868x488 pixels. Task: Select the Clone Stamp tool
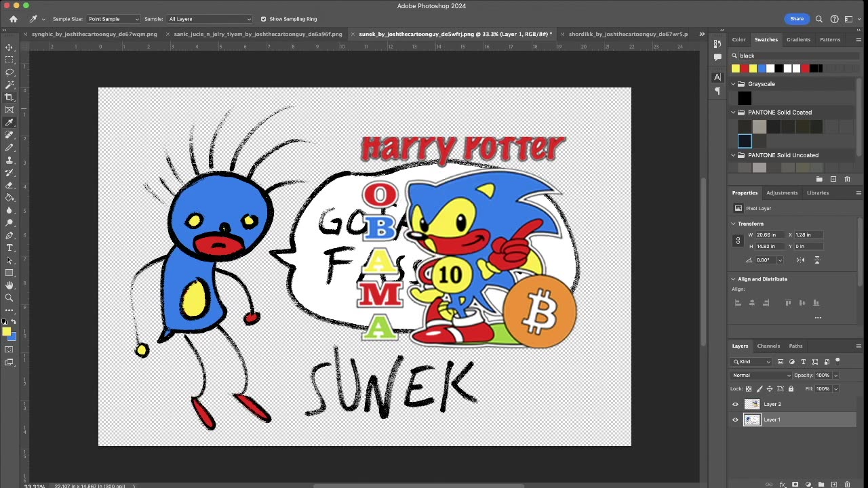[x=9, y=160]
